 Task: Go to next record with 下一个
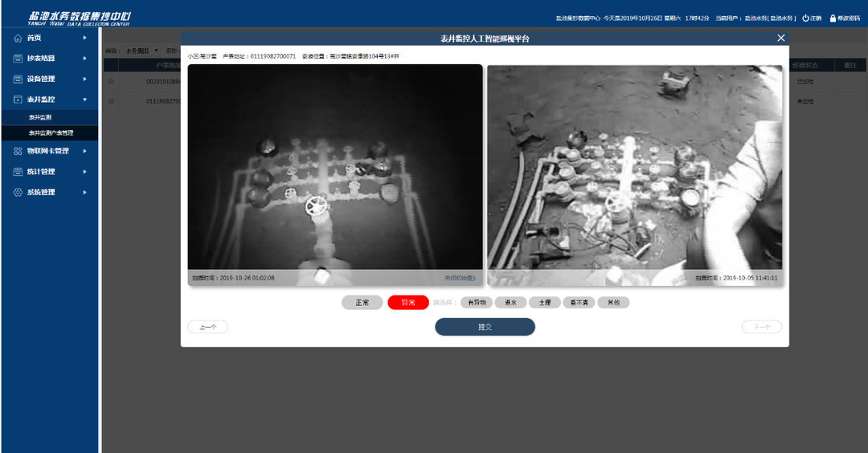(x=762, y=327)
